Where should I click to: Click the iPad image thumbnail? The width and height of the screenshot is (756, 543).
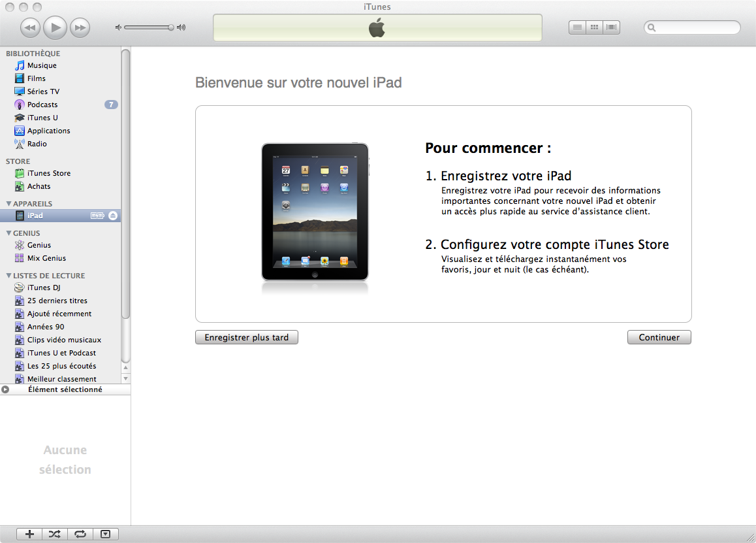315,212
